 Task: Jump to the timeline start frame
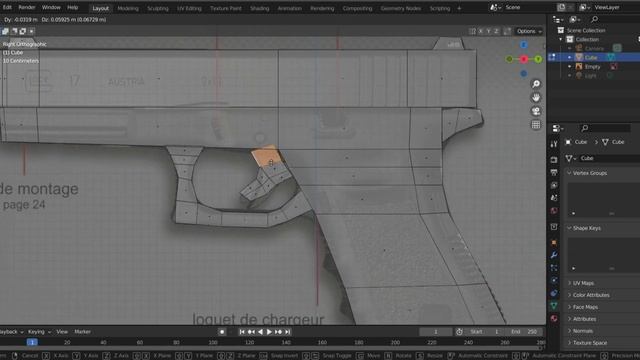[242, 332]
